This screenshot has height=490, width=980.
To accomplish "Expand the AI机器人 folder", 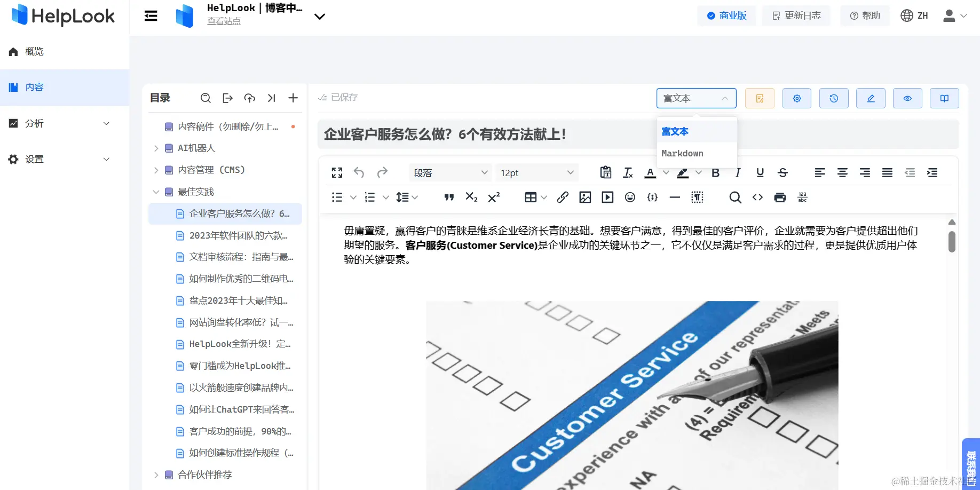I will (x=156, y=148).
